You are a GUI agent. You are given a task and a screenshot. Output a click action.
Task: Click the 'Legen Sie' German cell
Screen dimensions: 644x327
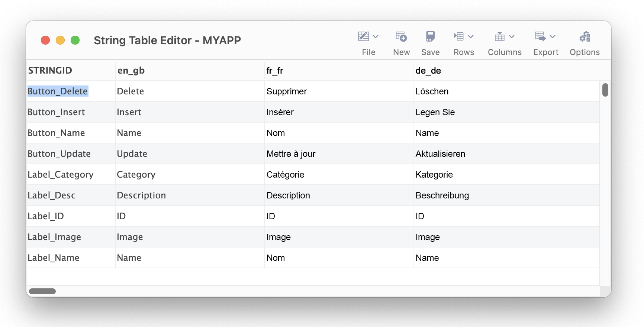[x=506, y=112]
